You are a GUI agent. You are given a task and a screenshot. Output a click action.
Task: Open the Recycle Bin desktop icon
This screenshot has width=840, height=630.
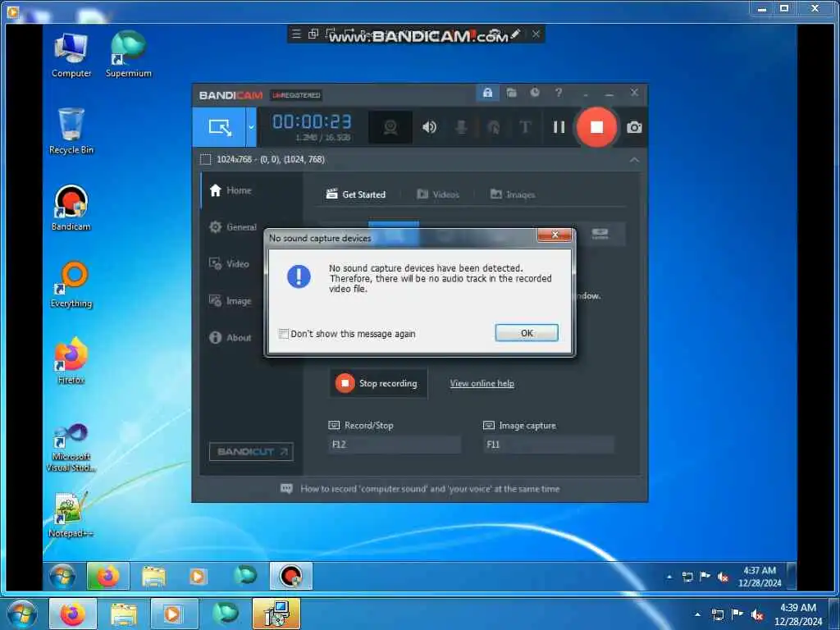pos(71,131)
